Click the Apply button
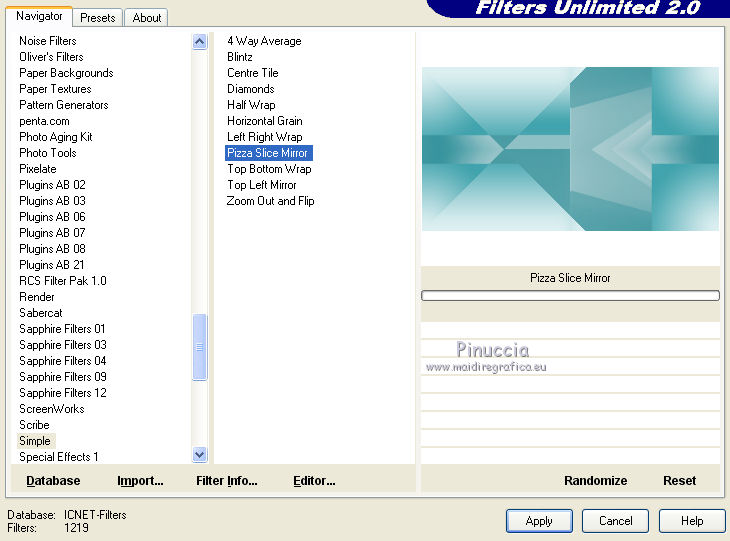The width and height of the screenshot is (730, 541). coord(539,521)
